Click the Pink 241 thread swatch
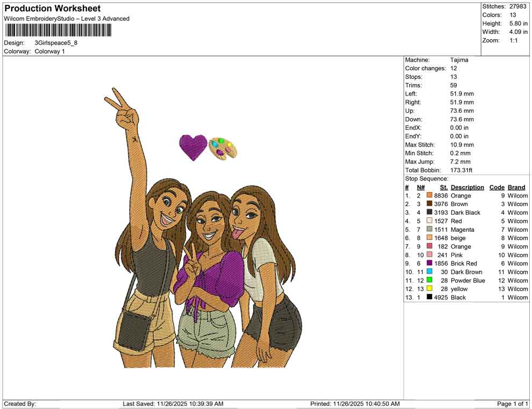The height and width of the screenshot is (409, 532). (429, 255)
